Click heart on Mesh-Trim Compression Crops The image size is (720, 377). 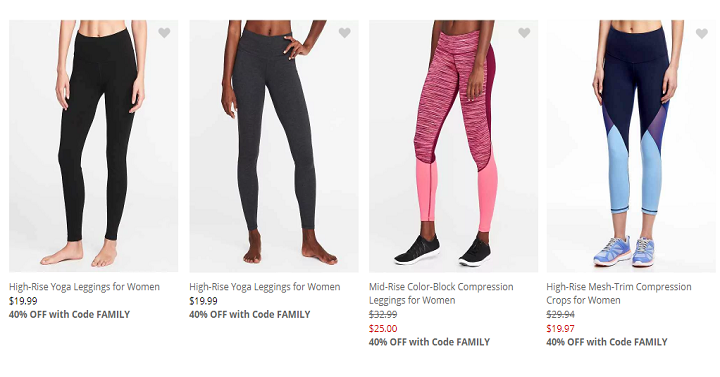tap(702, 33)
